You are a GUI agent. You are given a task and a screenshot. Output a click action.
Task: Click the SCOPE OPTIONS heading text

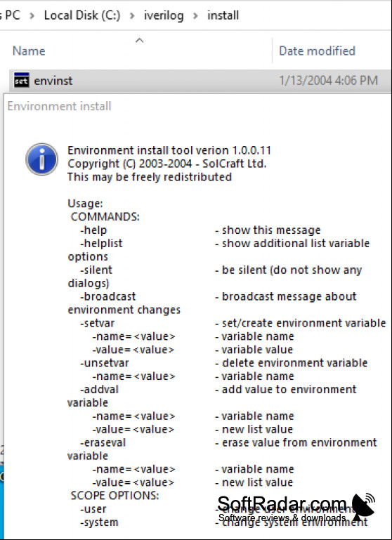coord(115,496)
